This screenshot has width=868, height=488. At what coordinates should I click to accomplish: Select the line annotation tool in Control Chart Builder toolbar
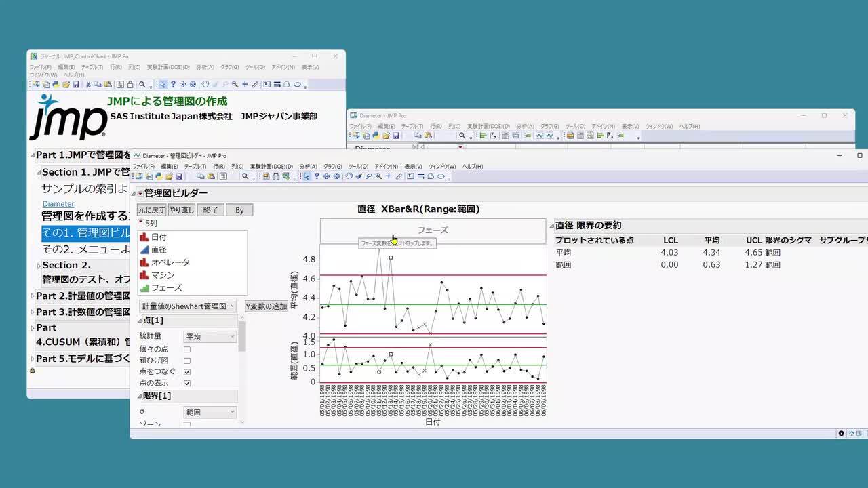pos(421,176)
